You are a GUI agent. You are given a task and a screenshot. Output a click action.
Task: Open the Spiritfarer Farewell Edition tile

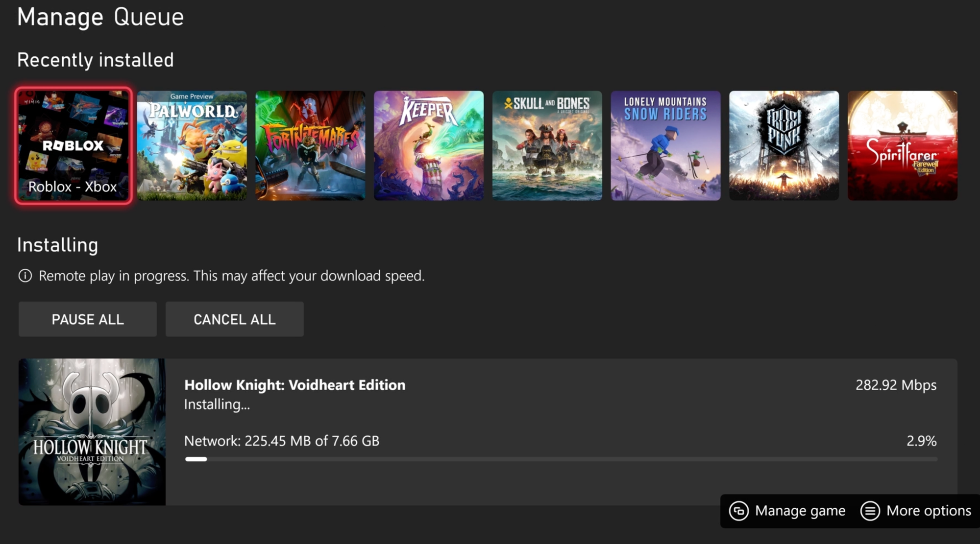pyautogui.click(x=902, y=145)
